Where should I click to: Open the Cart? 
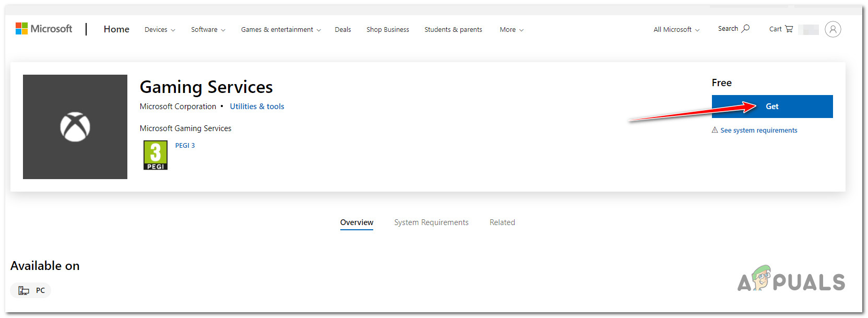pos(781,29)
